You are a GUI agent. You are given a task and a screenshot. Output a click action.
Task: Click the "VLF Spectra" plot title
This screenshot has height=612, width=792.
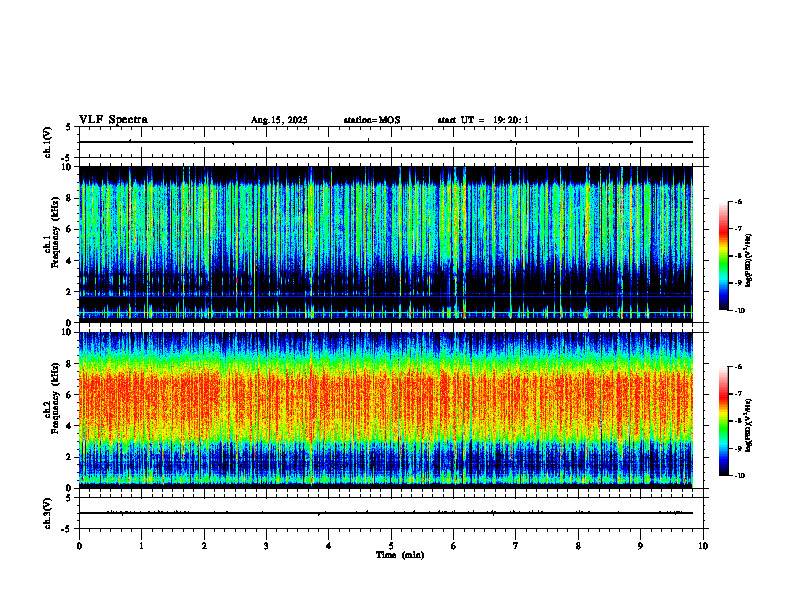click(113, 120)
